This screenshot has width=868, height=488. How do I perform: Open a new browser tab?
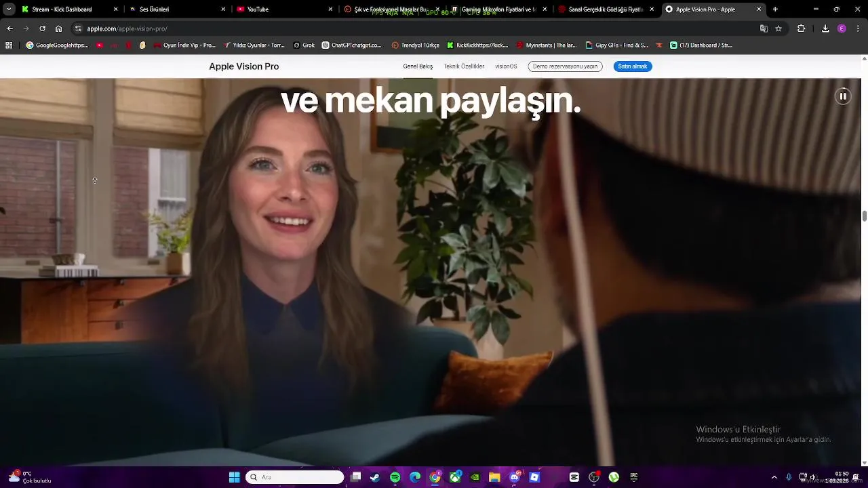(775, 9)
